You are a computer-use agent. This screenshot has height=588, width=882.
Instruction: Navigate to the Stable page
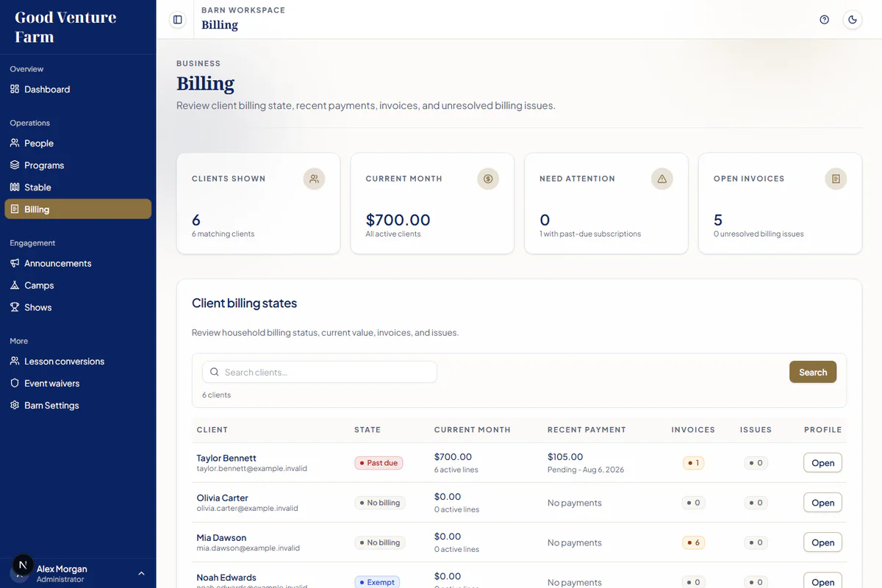[x=78, y=187]
